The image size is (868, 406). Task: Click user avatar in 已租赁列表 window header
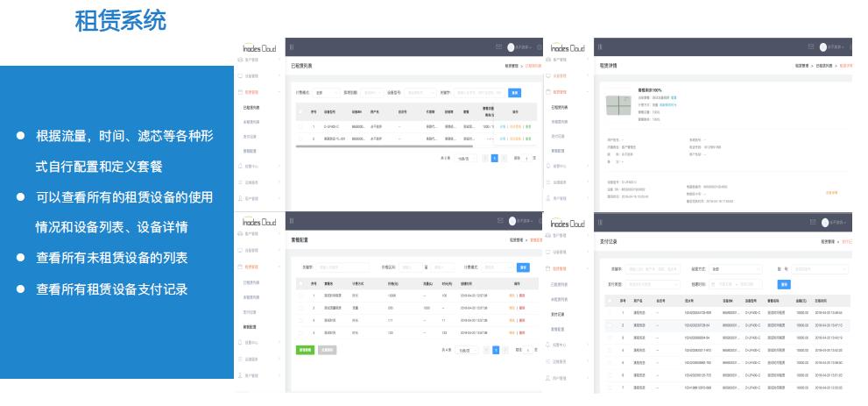511,47
